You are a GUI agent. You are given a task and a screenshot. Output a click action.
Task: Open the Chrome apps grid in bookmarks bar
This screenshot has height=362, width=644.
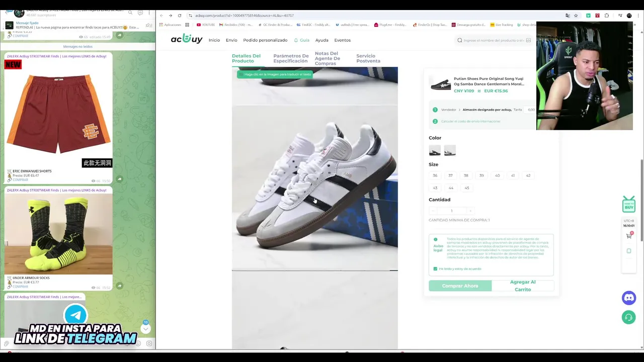point(187,25)
